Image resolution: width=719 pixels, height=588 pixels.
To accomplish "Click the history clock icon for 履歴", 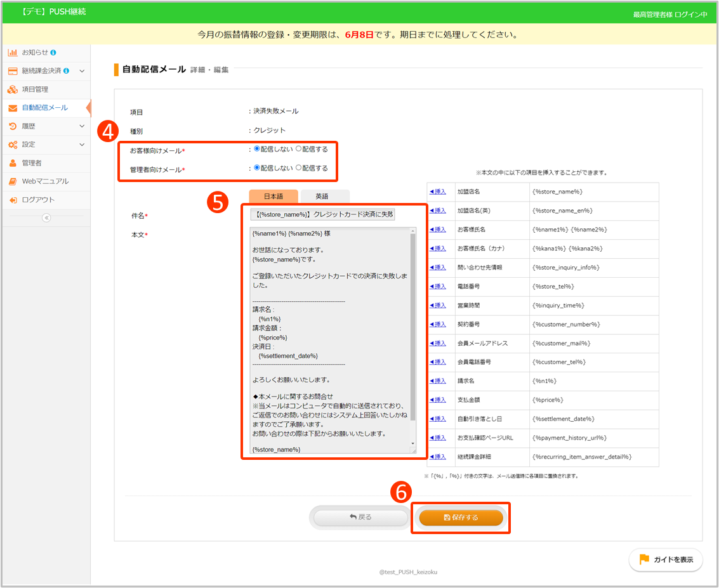I will pos(13,126).
